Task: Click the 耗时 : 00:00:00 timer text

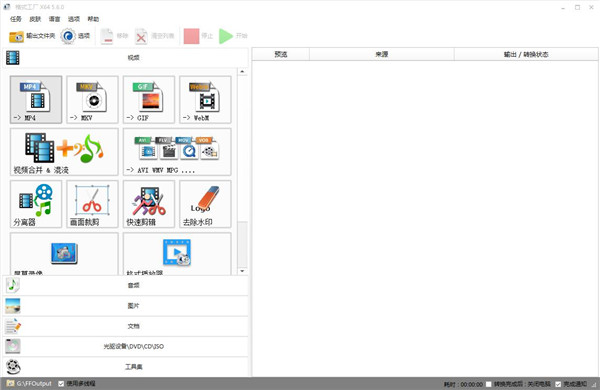Action: coord(463,384)
